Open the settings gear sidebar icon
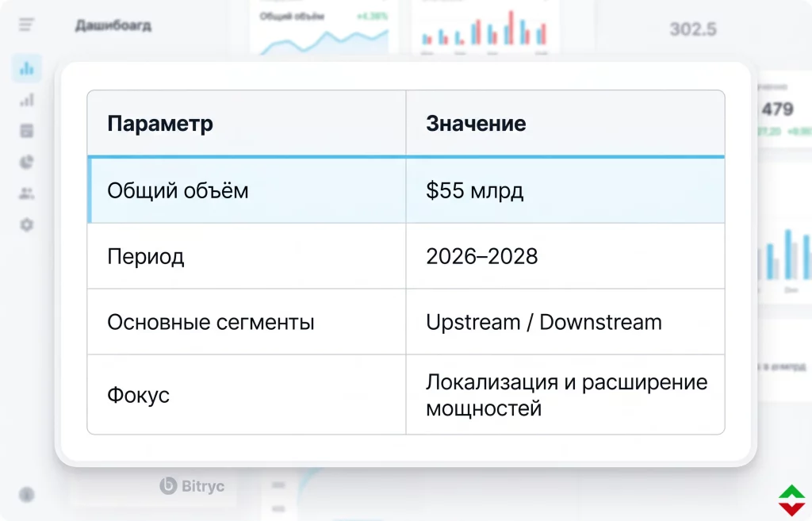 27,224
